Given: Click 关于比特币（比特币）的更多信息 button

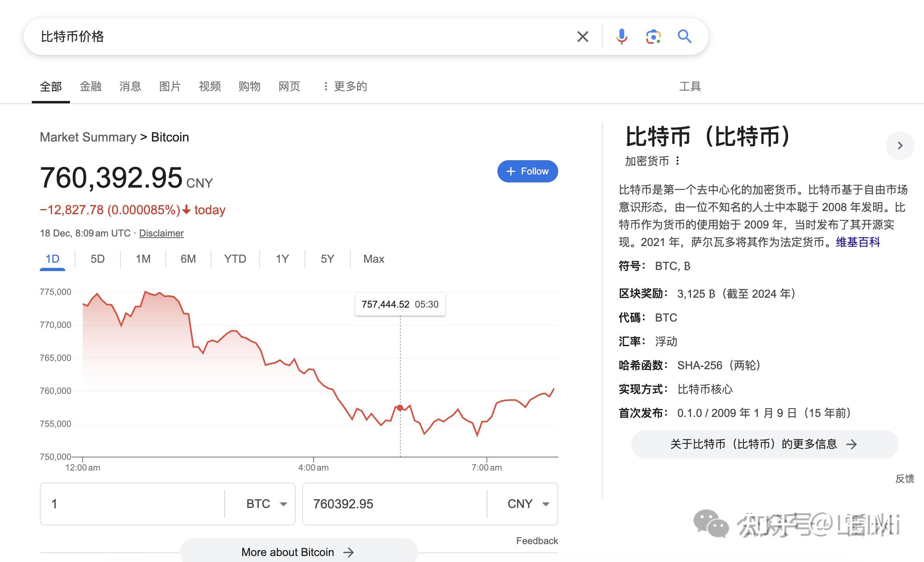Looking at the screenshot, I should (x=765, y=444).
